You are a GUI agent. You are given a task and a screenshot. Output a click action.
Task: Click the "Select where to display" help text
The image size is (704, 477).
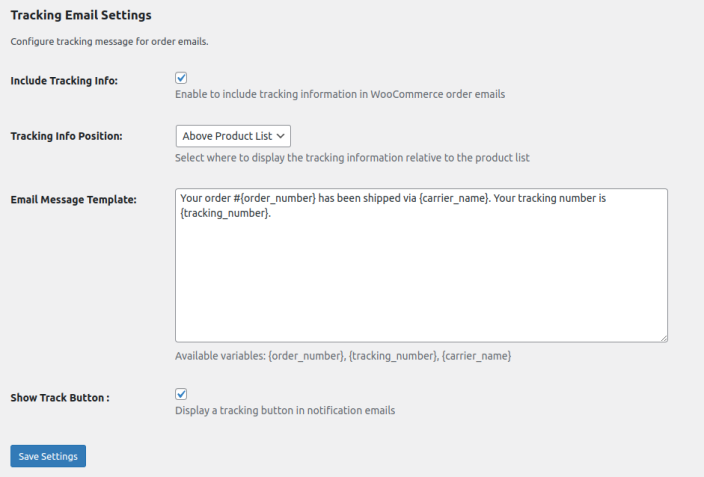352,158
